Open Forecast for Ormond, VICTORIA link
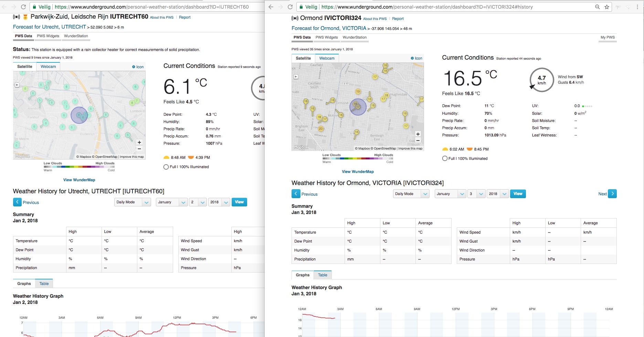 tap(329, 28)
